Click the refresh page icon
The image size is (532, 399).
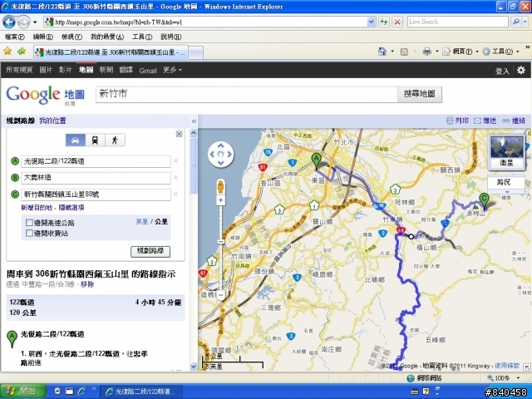384,22
